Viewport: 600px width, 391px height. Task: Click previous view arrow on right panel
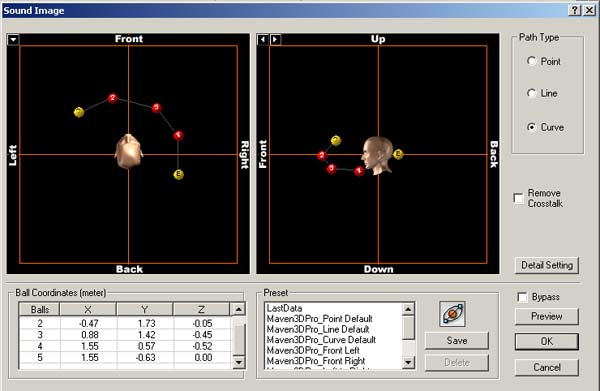click(262, 39)
